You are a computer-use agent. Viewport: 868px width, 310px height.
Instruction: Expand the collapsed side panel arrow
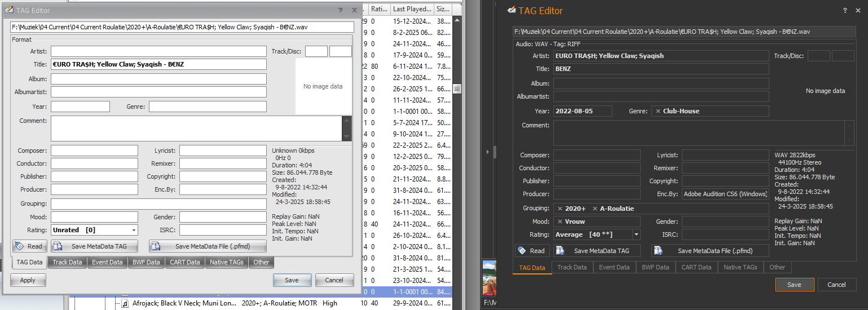click(494, 152)
